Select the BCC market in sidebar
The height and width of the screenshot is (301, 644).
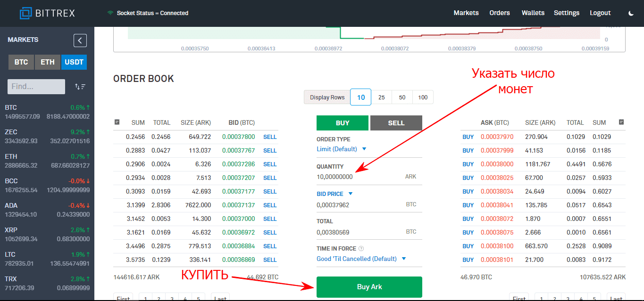pyautogui.click(x=47, y=185)
